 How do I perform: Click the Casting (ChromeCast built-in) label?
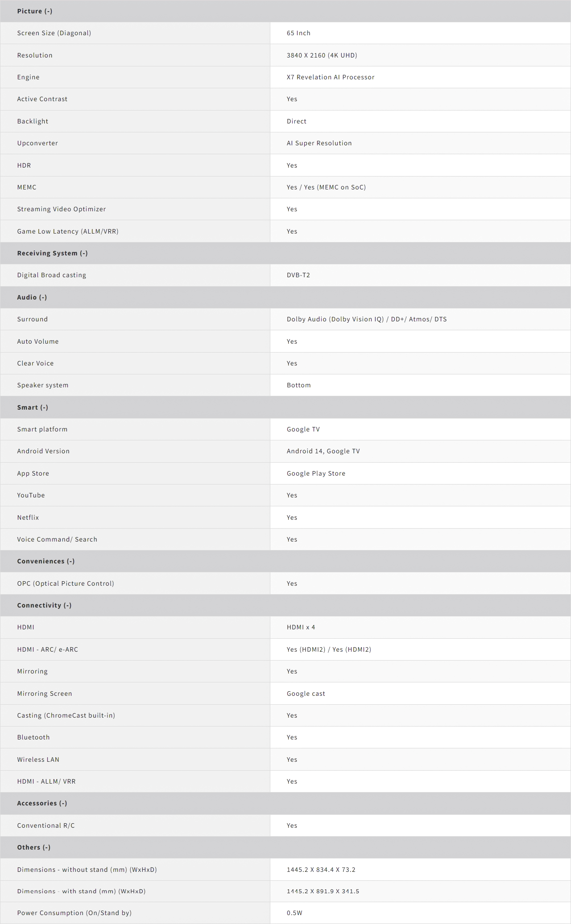coord(66,715)
